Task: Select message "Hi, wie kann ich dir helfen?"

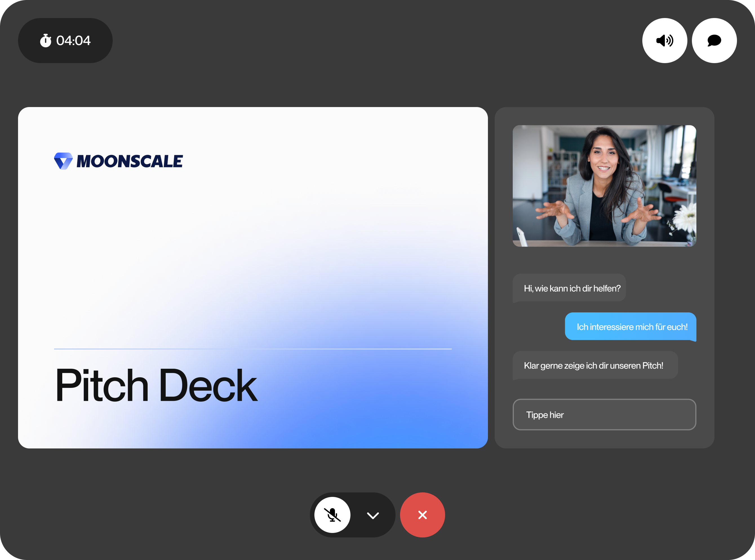Action: pos(569,288)
